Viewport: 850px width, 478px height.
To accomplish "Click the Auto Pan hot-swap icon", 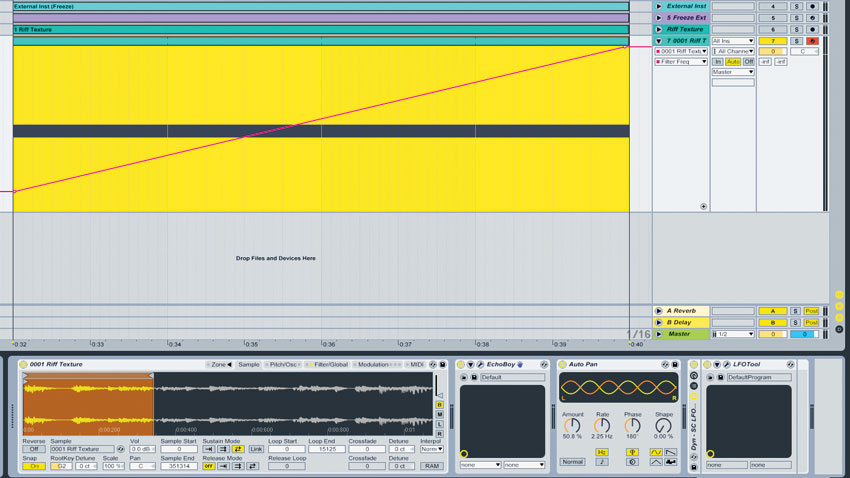I will tap(665, 365).
